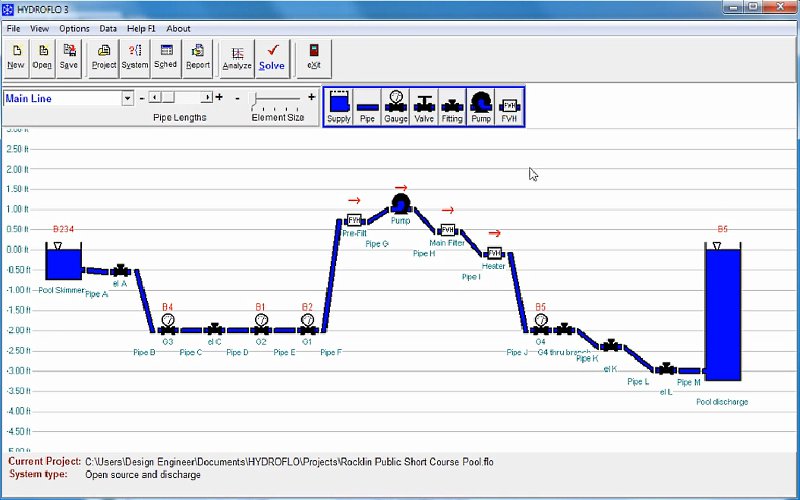Image resolution: width=800 pixels, height=500 pixels.
Task: Click the Pipe J sloped segment
Action: (x=518, y=292)
